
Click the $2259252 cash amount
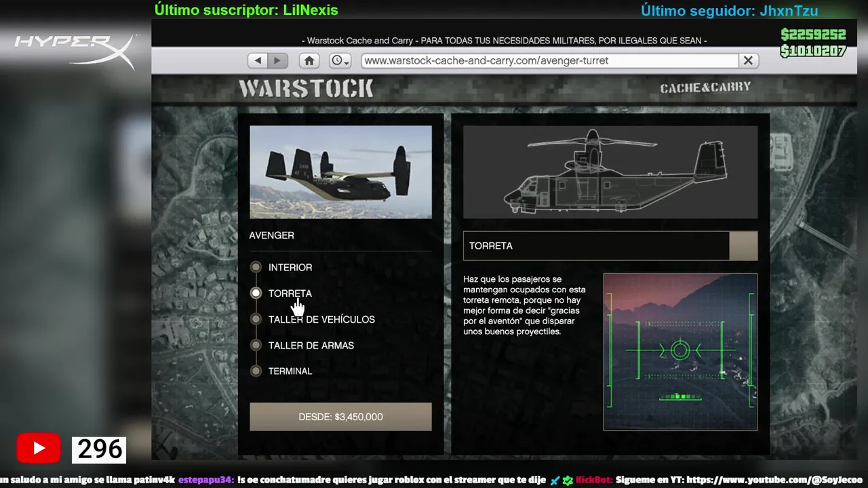pyautogui.click(x=813, y=35)
